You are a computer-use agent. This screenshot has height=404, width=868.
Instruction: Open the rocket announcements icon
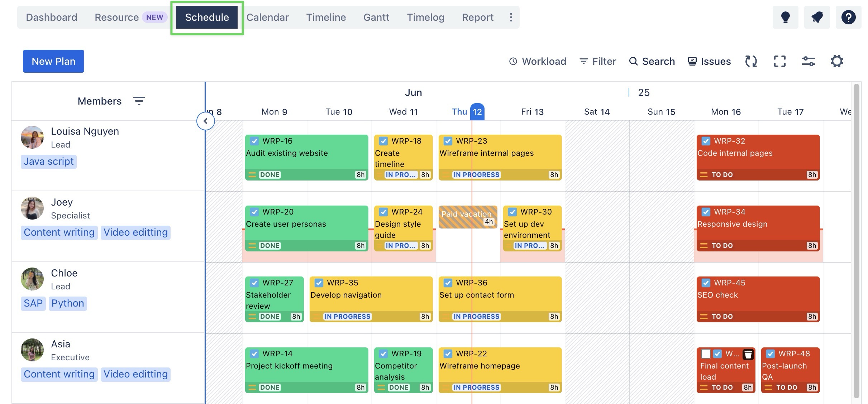point(817,17)
